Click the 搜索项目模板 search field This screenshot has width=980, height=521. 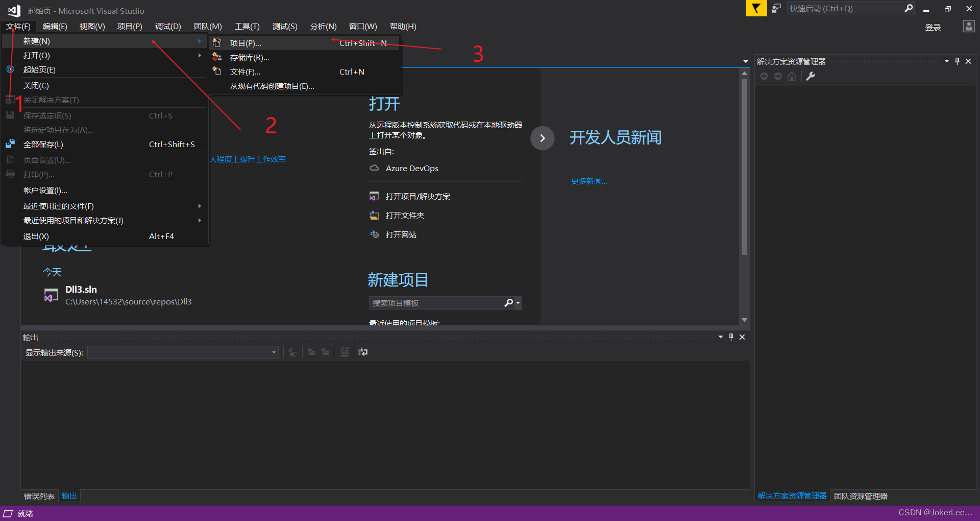click(436, 303)
